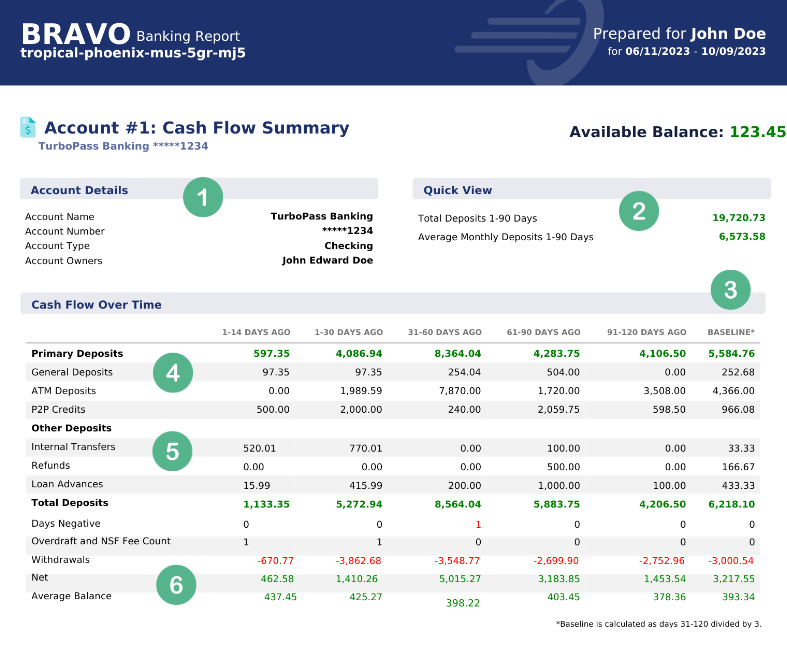Click the TurboPass Banking *****1234 subtitle link
Viewport: 787px width, 648px height.
coord(123,146)
